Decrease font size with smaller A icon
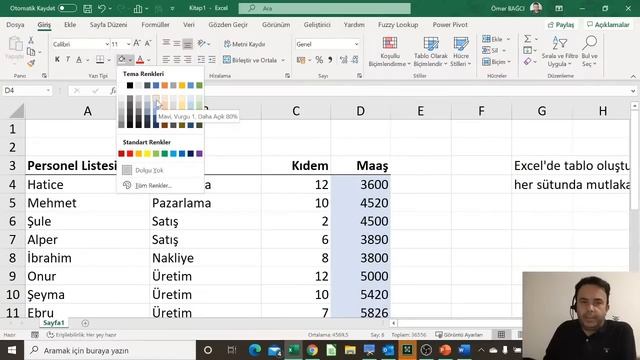This screenshot has height=360, width=640. click(x=148, y=43)
